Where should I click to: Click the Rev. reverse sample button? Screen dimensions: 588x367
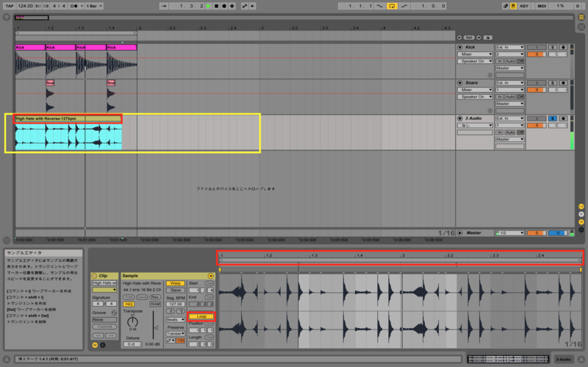154,297
